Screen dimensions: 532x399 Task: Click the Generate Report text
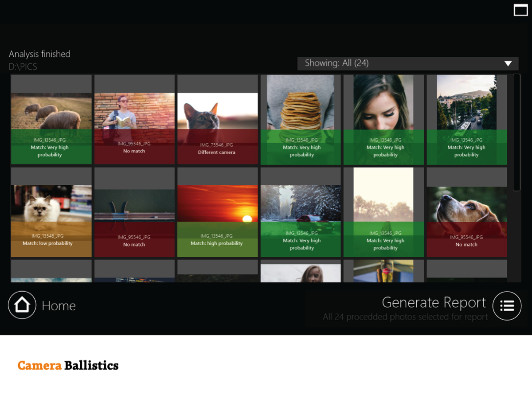click(x=434, y=302)
